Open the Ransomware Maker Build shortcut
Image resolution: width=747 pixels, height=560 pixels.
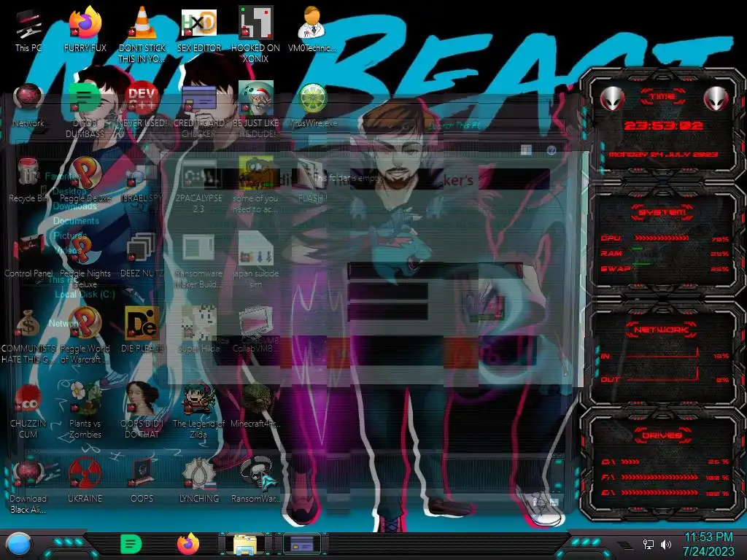click(198, 260)
